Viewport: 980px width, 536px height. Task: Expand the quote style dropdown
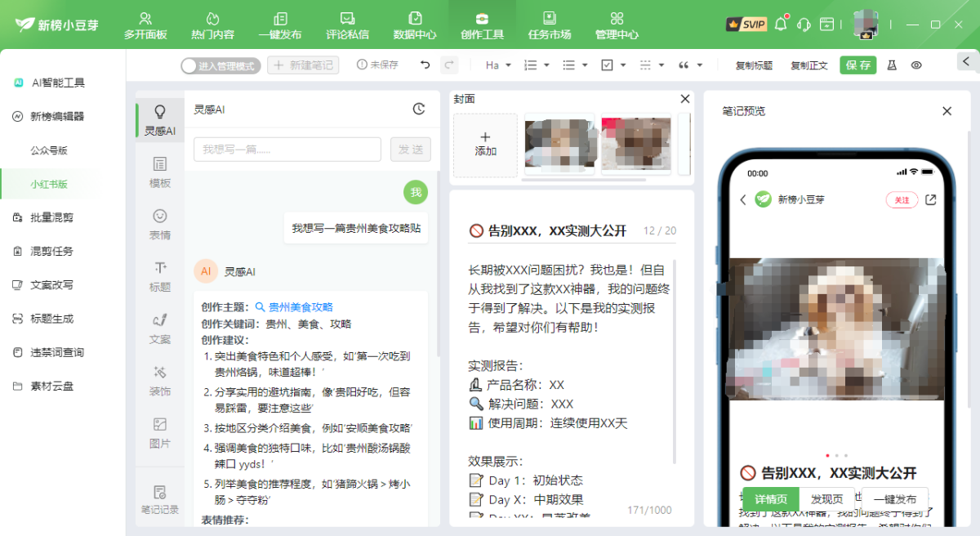click(x=690, y=65)
